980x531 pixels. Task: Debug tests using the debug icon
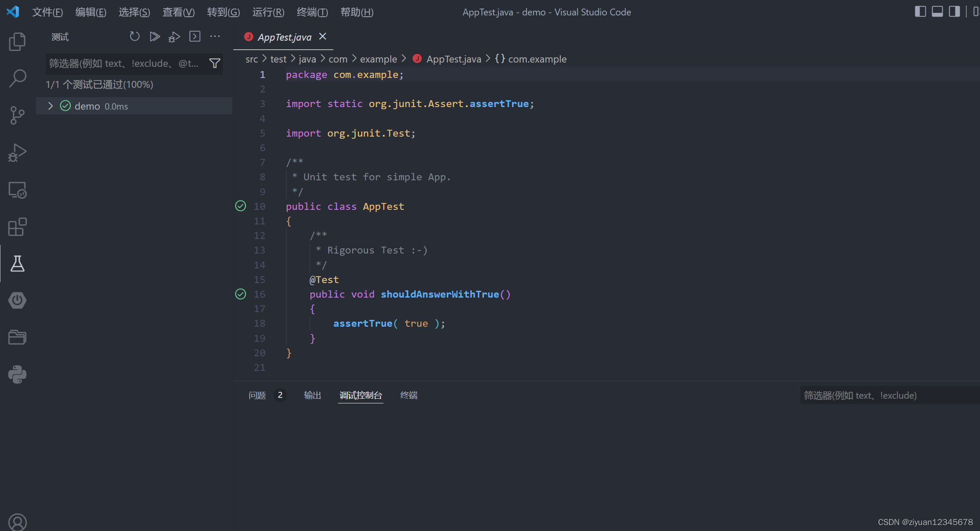coord(174,36)
